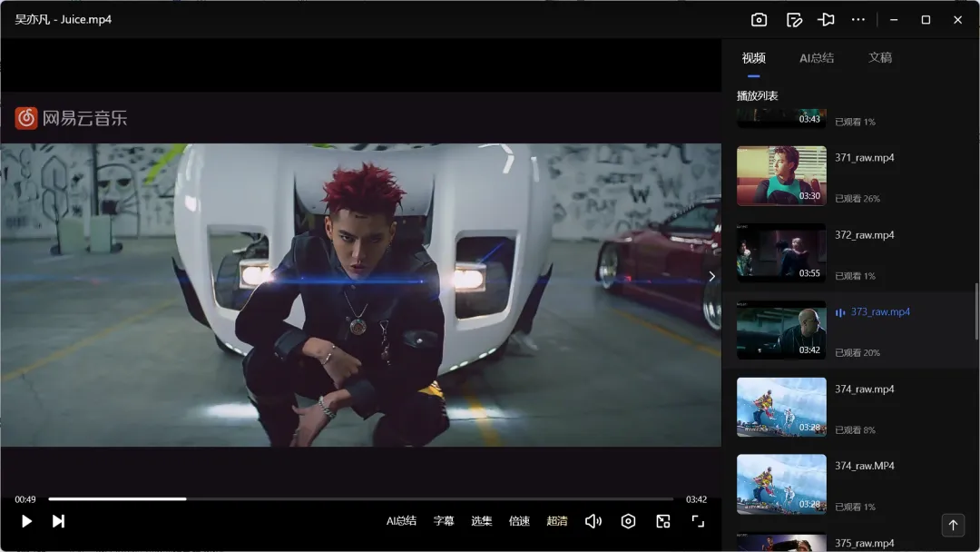Click the playlist scrollbar

point(976,311)
